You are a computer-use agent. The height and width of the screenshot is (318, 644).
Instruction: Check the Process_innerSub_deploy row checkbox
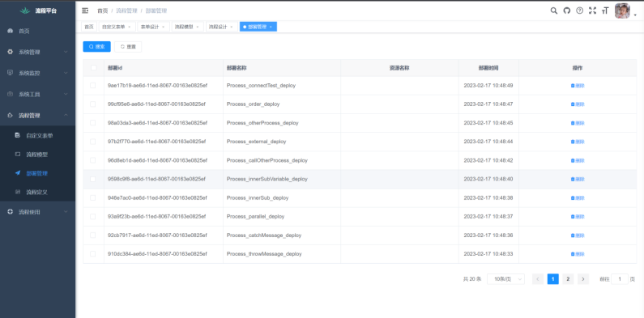coord(93,197)
